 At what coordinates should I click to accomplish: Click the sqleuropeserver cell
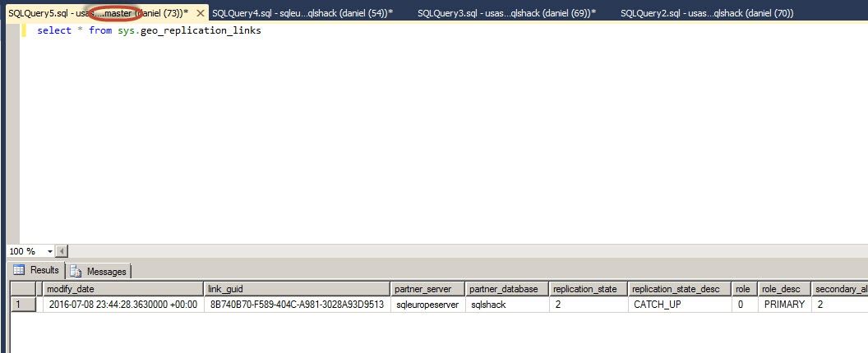tap(428, 305)
